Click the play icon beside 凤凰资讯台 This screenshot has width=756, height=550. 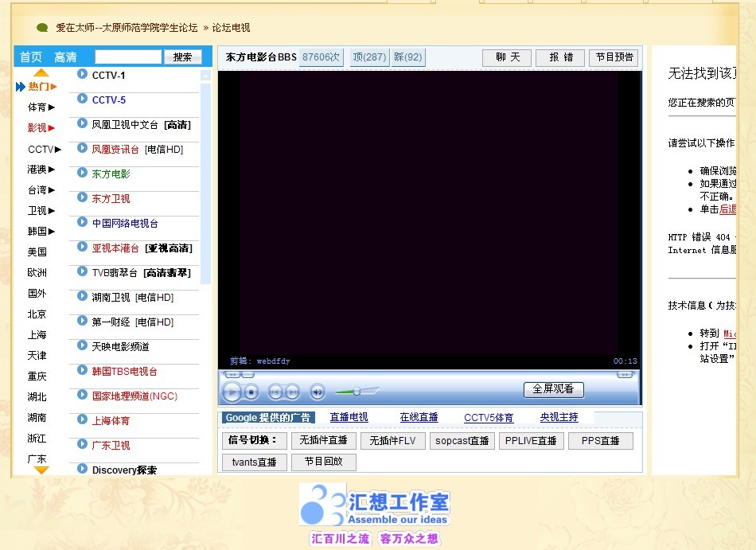point(83,148)
